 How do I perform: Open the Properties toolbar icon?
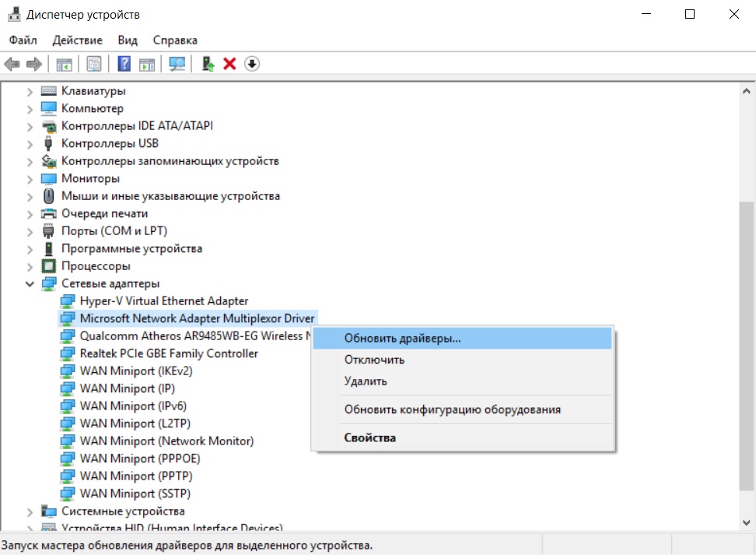[x=94, y=64]
